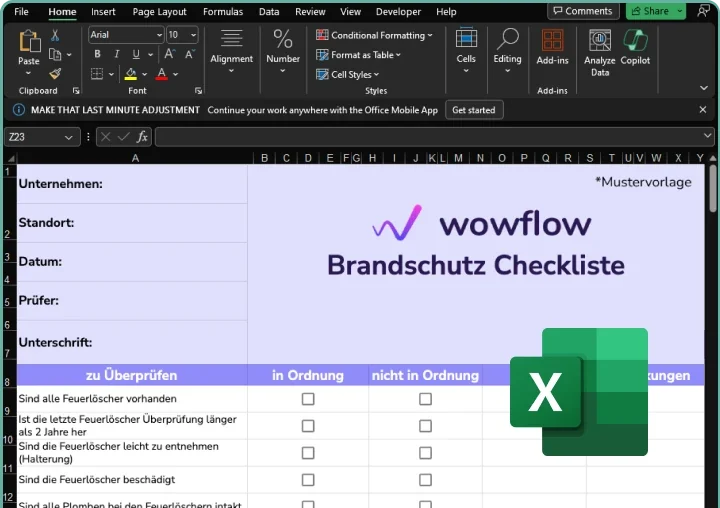Click the Insert Function fx icon
This screenshot has width=720, height=508.
coord(143,137)
